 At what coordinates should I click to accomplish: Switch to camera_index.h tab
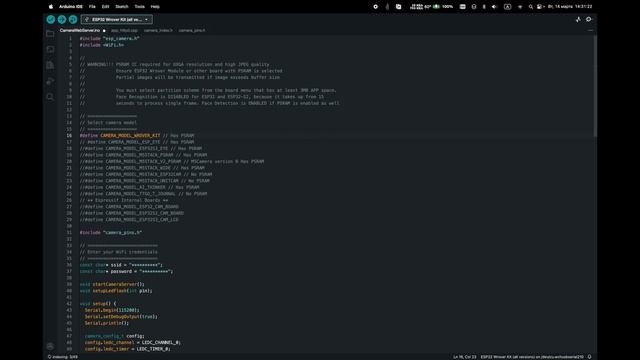click(x=158, y=30)
